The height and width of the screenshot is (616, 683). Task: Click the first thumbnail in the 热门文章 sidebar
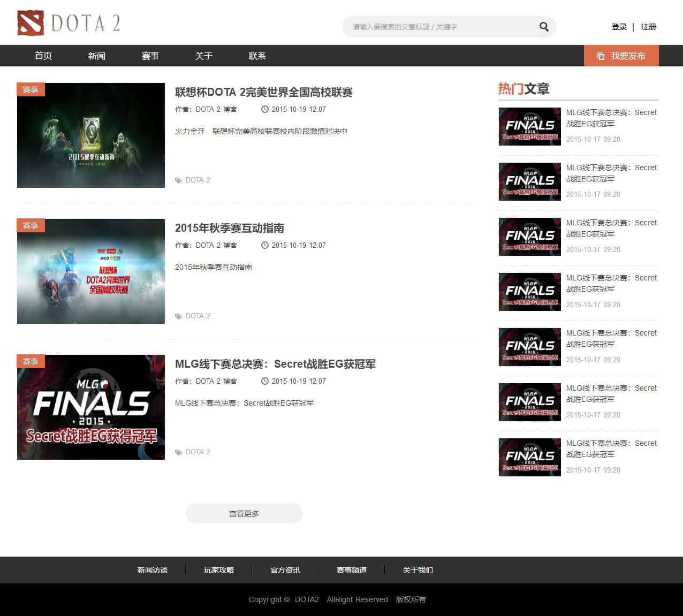(529, 126)
